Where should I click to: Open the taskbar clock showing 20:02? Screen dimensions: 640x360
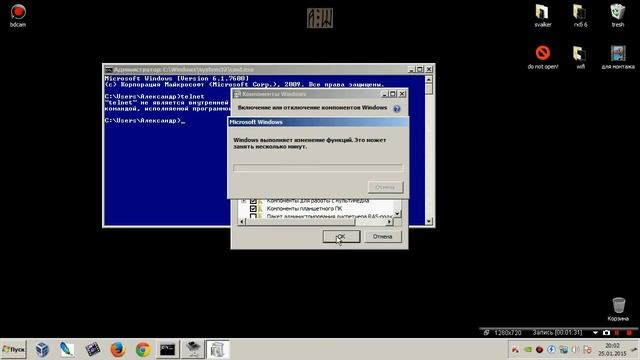pyautogui.click(x=612, y=349)
